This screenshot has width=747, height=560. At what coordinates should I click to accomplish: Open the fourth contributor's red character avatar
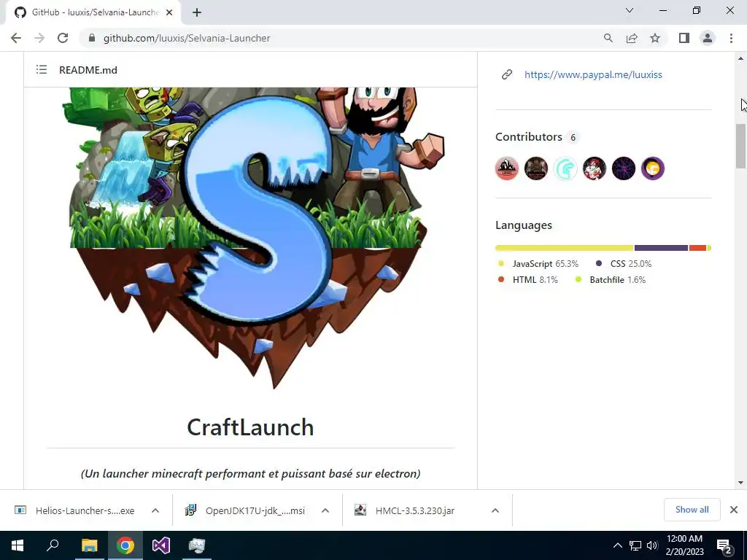point(594,168)
